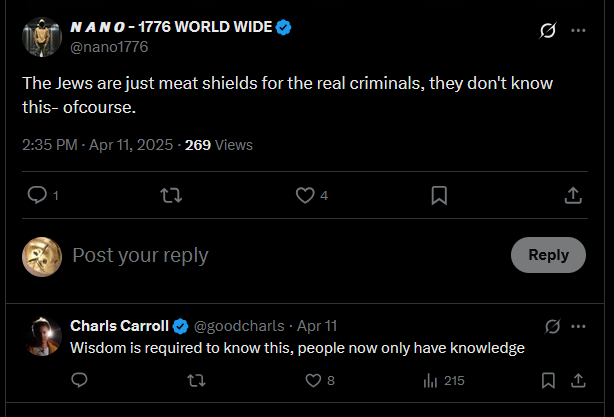
Task: Open Charls Carroll's profile name link
Action: click(118, 326)
